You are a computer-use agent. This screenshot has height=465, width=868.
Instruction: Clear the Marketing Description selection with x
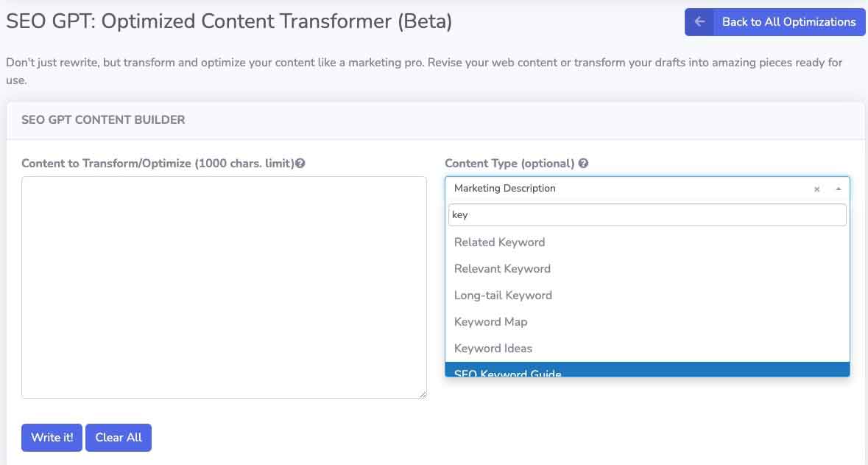point(816,189)
